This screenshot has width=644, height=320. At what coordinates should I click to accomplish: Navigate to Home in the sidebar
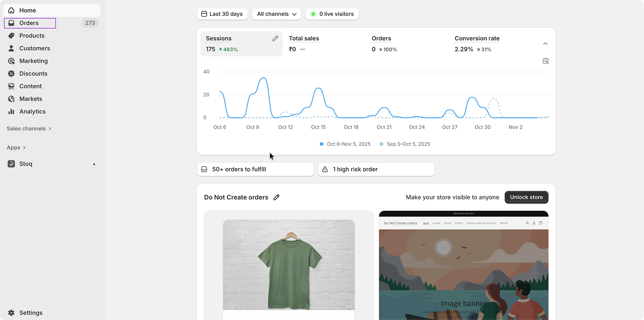[x=27, y=10]
